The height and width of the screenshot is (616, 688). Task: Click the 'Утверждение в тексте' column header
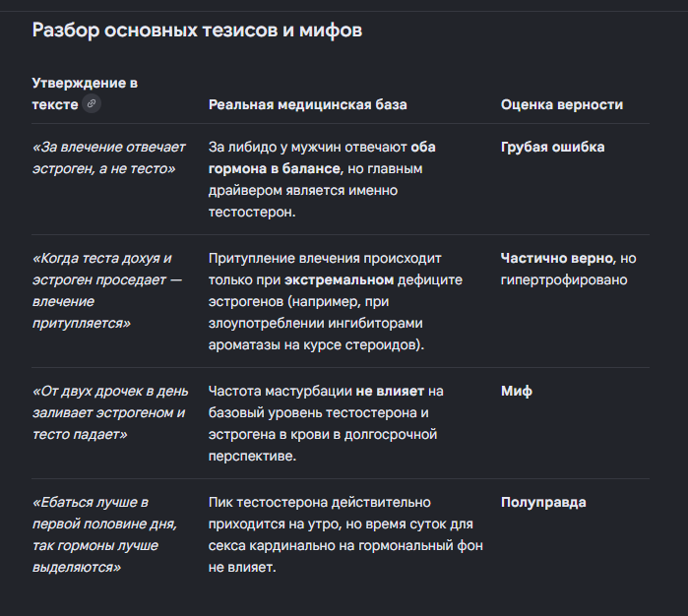tap(85, 93)
